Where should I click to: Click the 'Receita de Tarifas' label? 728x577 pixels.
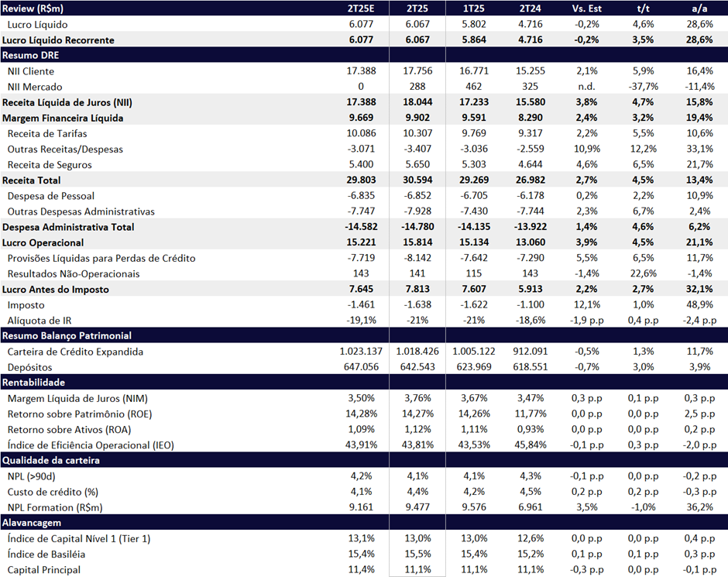pos(47,134)
